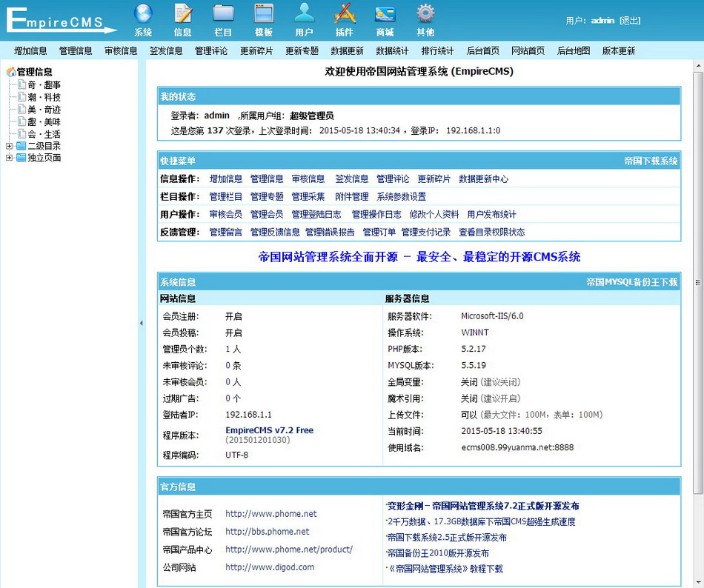Open the 系统 globe icon
Viewport: 704px width, 588px height.
[143, 13]
